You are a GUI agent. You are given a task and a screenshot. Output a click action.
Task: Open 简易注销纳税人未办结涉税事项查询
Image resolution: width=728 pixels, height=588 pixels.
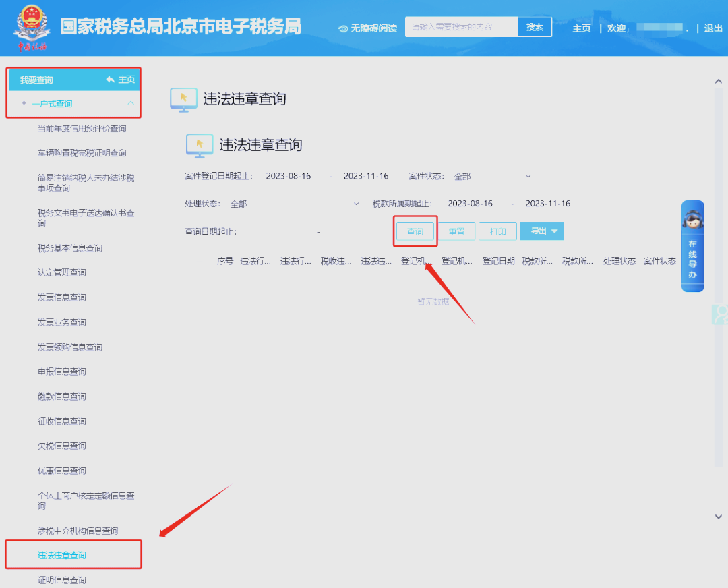pyautogui.click(x=86, y=183)
